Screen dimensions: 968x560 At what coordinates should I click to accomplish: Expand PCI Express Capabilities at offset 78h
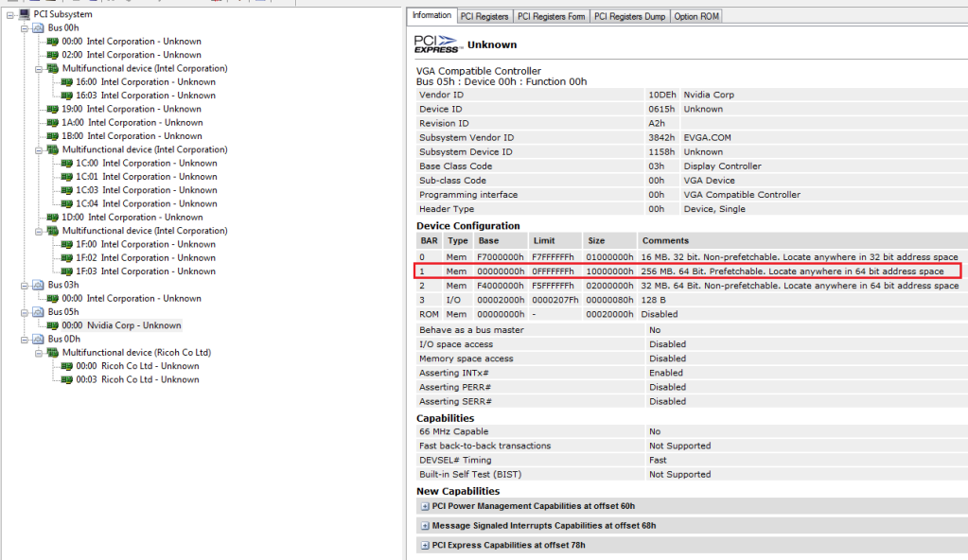pyautogui.click(x=425, y=545)
